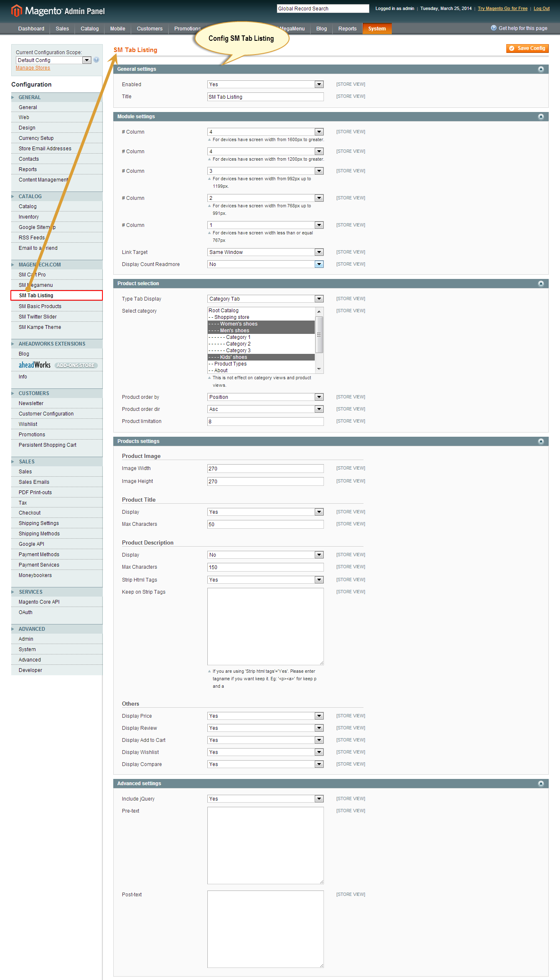
Task: Click the Get help for this page icon
Action: tap(494, 28)
